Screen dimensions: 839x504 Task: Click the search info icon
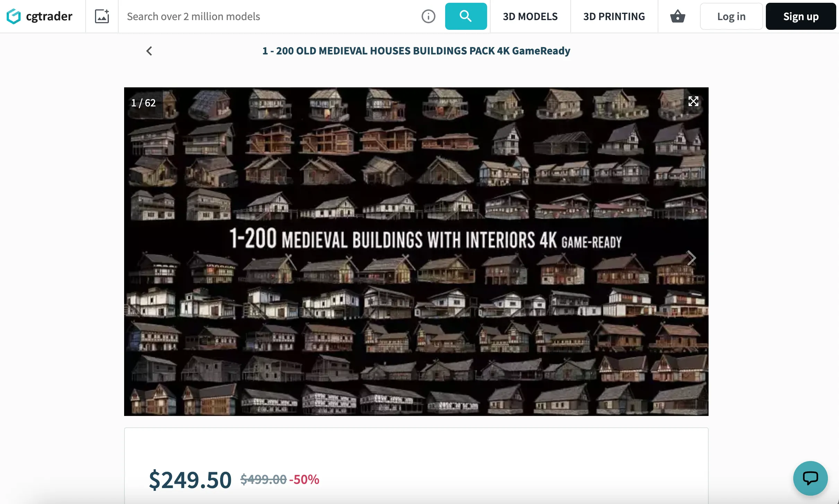(429, 16)
